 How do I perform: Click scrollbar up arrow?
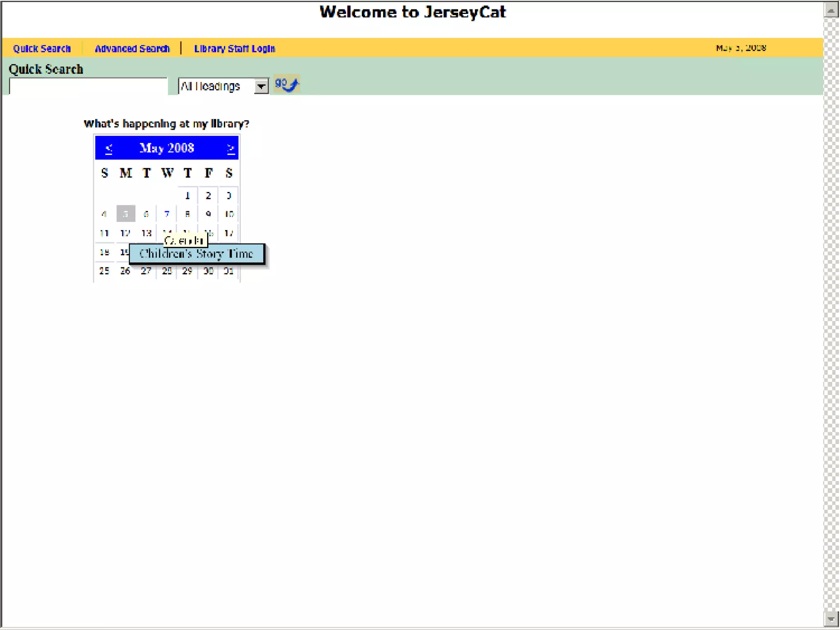pos(831,10)
